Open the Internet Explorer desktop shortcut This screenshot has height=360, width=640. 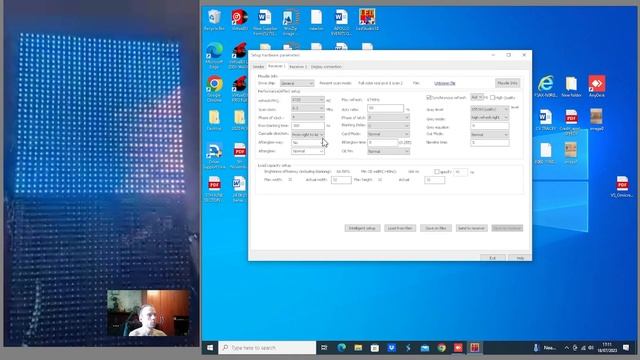tap(546, 86)
